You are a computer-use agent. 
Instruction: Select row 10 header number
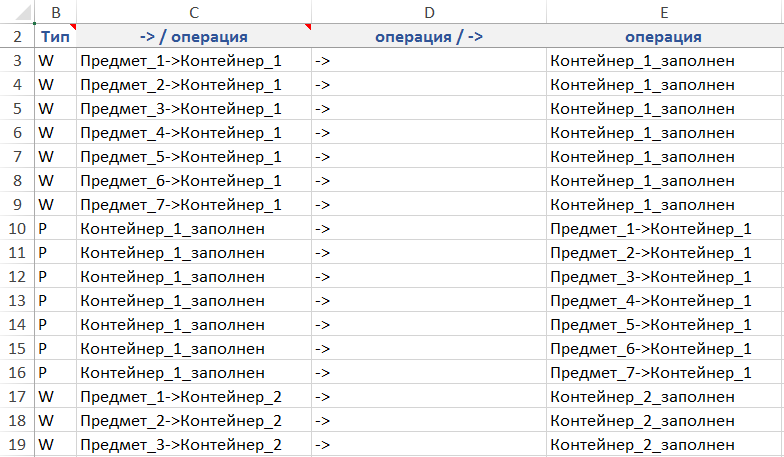pos(17,228)
